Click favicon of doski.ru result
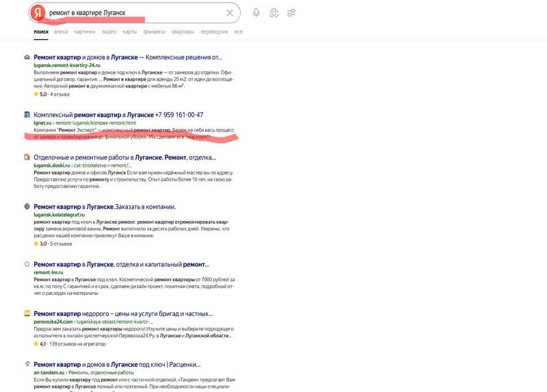Image resolution: width=547 pixels, height=392 pixels. pos(27,157)
